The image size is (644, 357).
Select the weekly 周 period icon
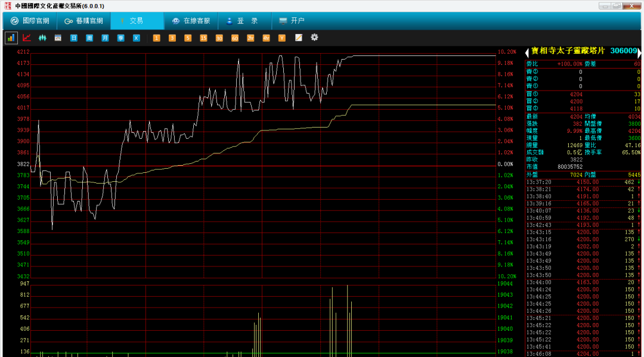[89, 38]
